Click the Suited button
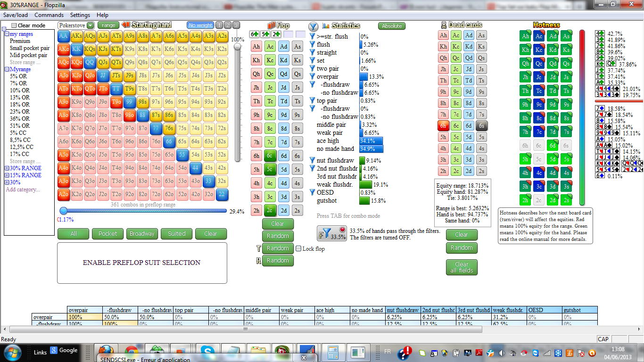The image size is (644, 362). (176, 233)
